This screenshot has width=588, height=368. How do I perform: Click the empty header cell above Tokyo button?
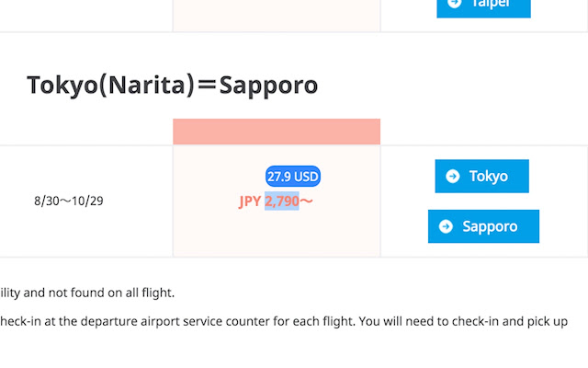(483, 132)
